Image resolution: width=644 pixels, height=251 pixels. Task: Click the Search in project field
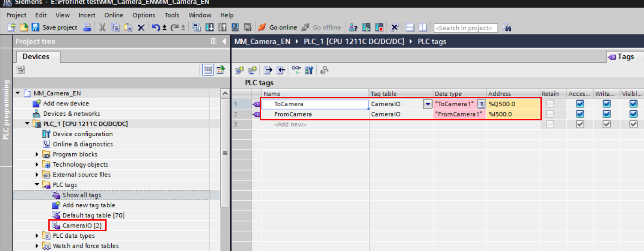pyautogui.click(x=466, y=27)
